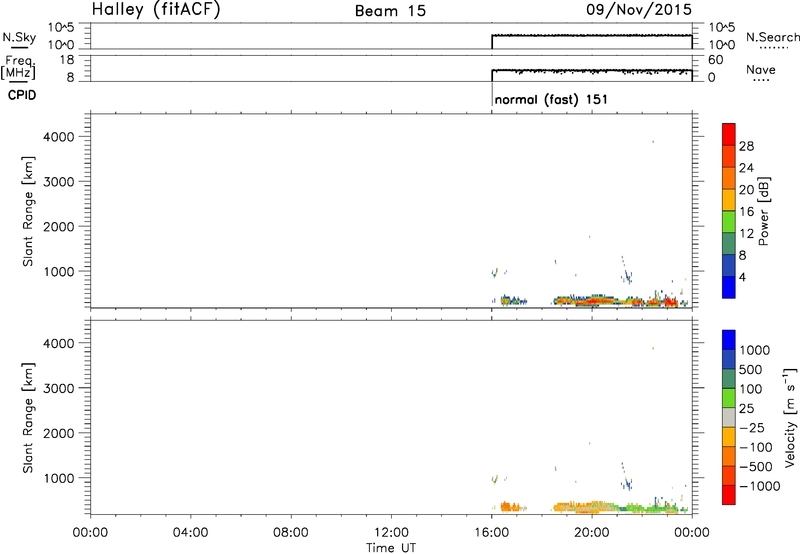The height and width of the screenshot is (554, 800).
Task: Click the "20:00" time tick label
Action: point(592,533)
